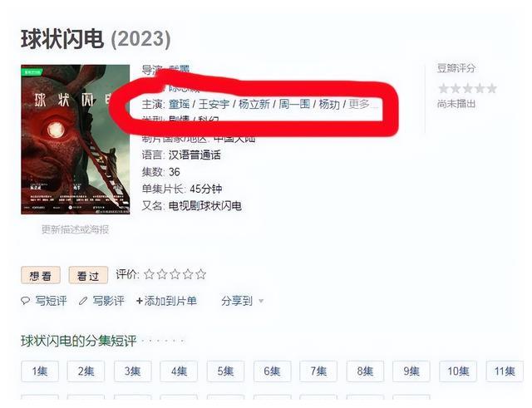Open episode 6集 reviews
This screenshot has height=408, width=532.
coord(272,371)
